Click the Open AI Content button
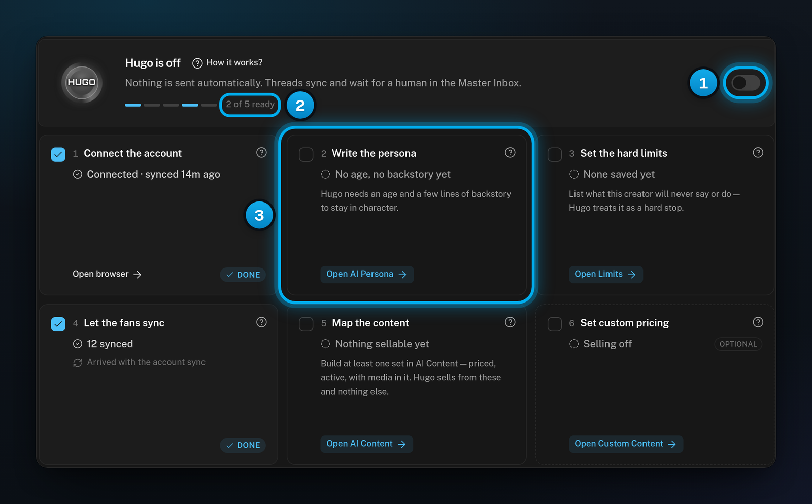This screenshot has height=504, width=812. click(366, 444)
